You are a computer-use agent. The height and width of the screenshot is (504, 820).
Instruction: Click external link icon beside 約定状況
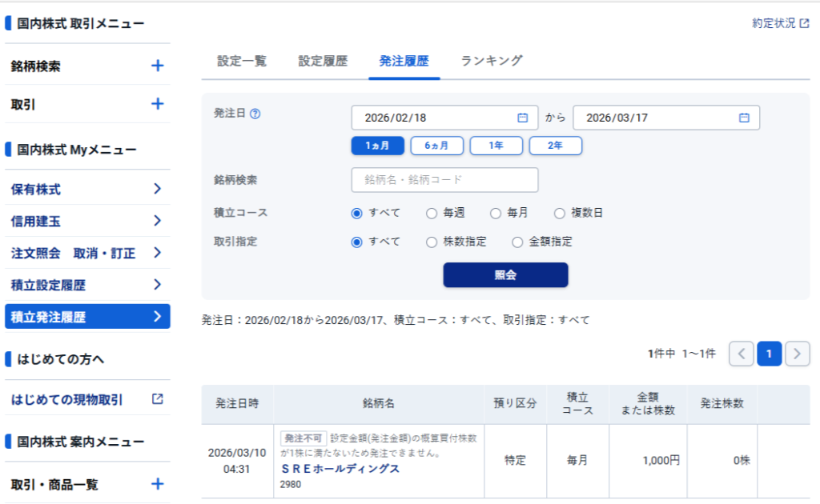click(804, 24)
